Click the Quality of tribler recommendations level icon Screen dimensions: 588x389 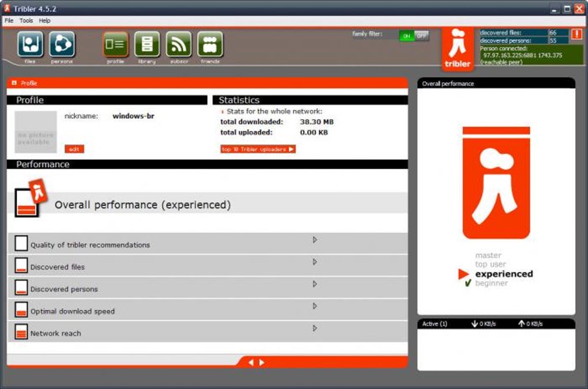coord(21,243)
